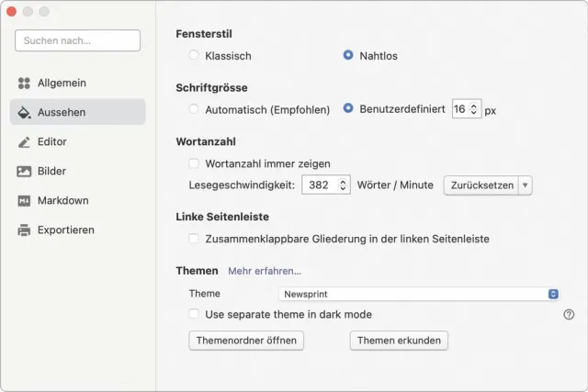Click the Exportieren printer icon
This screenshot has height=392, width=588.
point(25,230)
